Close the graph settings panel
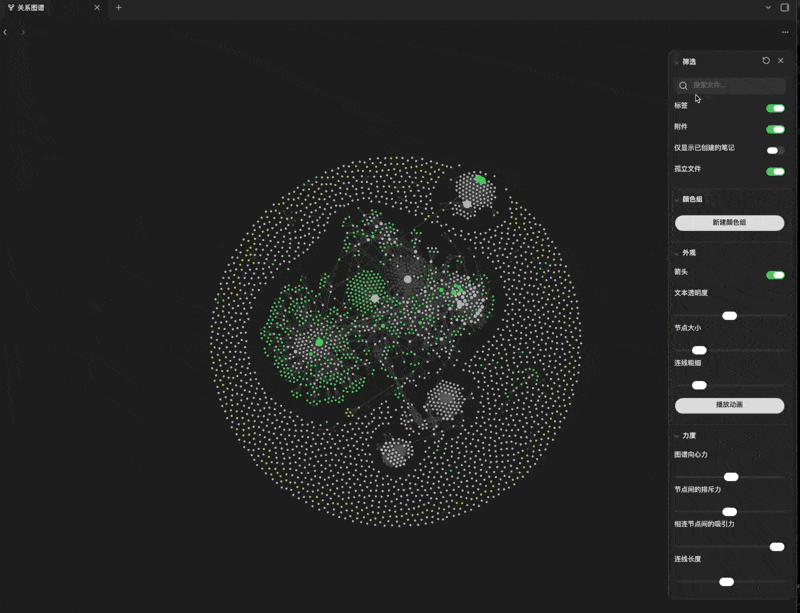800x613 pixels. click(x=781, y=61)
